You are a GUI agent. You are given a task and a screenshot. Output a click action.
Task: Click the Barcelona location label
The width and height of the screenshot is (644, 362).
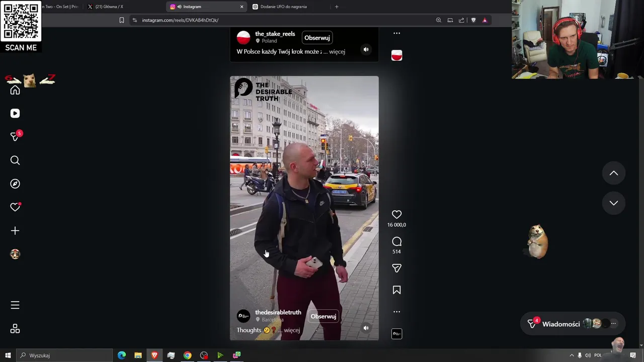coord(272,320)
